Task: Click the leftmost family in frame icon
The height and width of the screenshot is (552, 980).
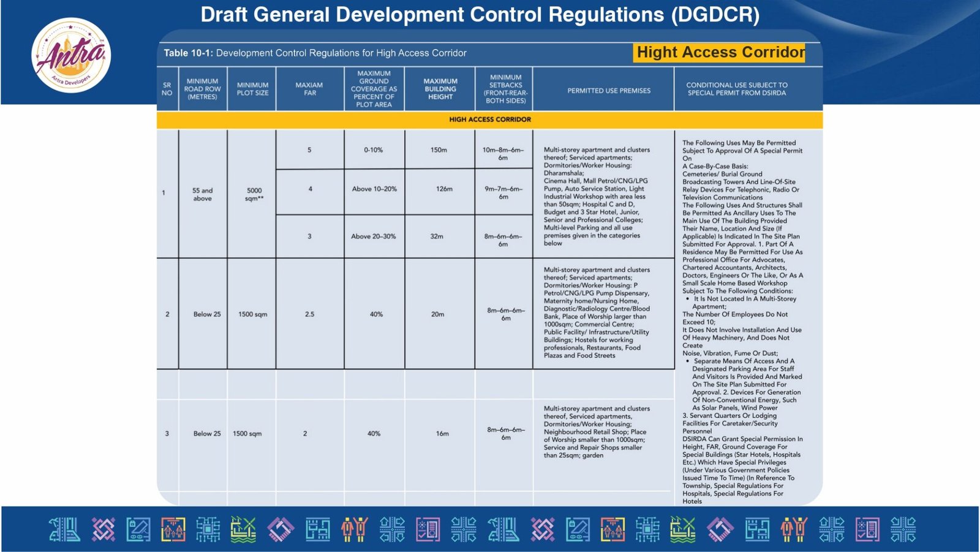Action: [x=173, y=529]
